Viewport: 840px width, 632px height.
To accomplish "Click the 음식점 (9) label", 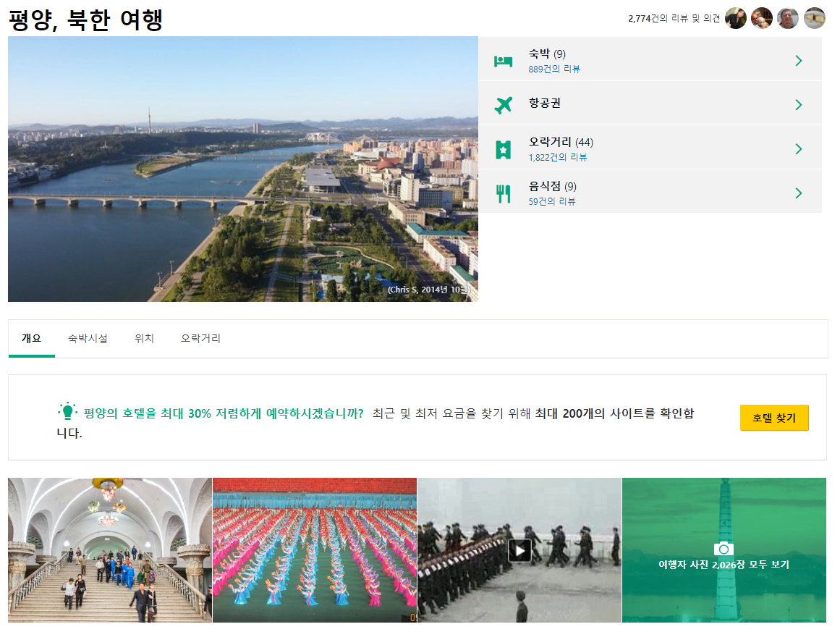I will [x=552, y=186].
